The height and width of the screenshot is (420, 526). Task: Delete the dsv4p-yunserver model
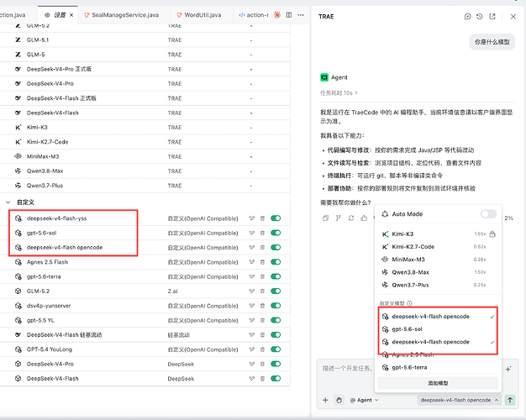263,306
